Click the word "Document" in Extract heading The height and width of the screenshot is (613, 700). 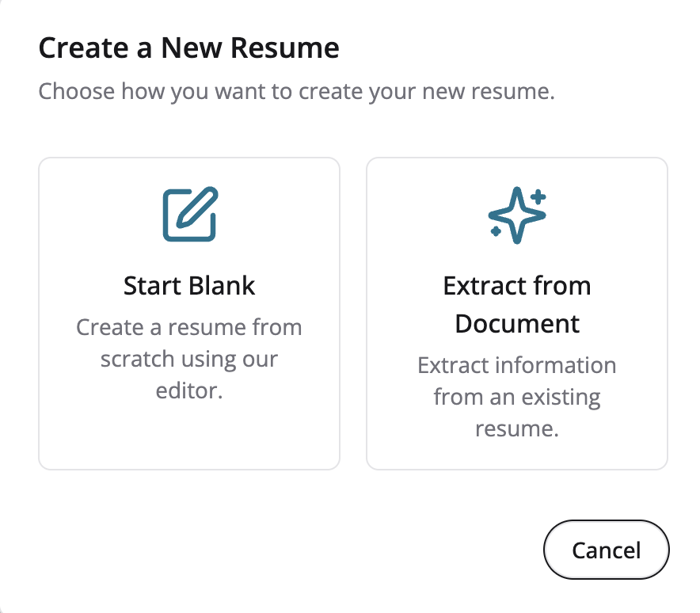[517, 324]
